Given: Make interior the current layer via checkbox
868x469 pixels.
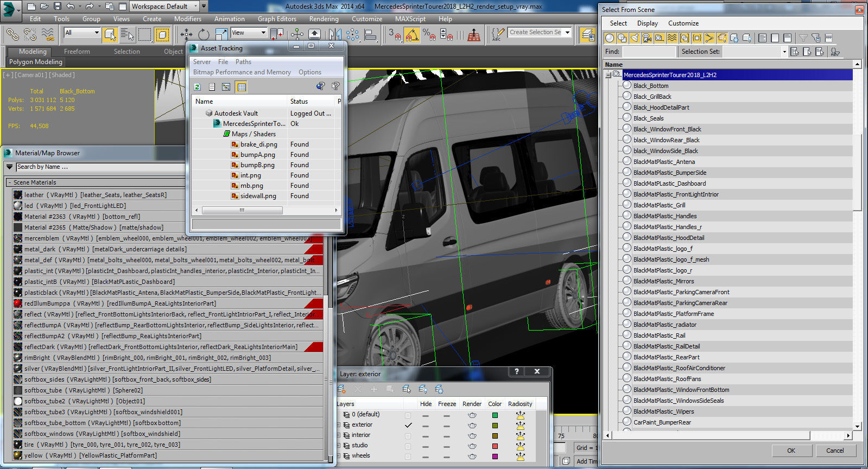Looking at the screenshot, I should click(x=408, y=435).
